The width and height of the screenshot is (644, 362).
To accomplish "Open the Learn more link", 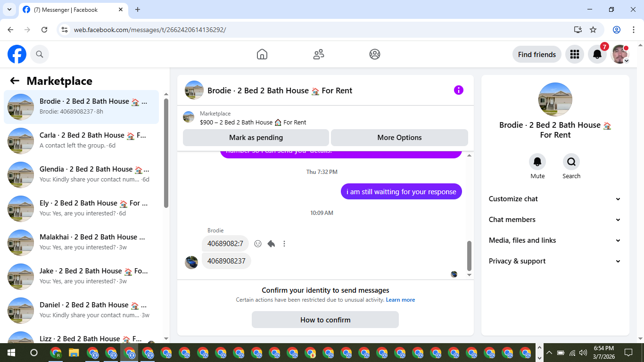I will (400, 300).
